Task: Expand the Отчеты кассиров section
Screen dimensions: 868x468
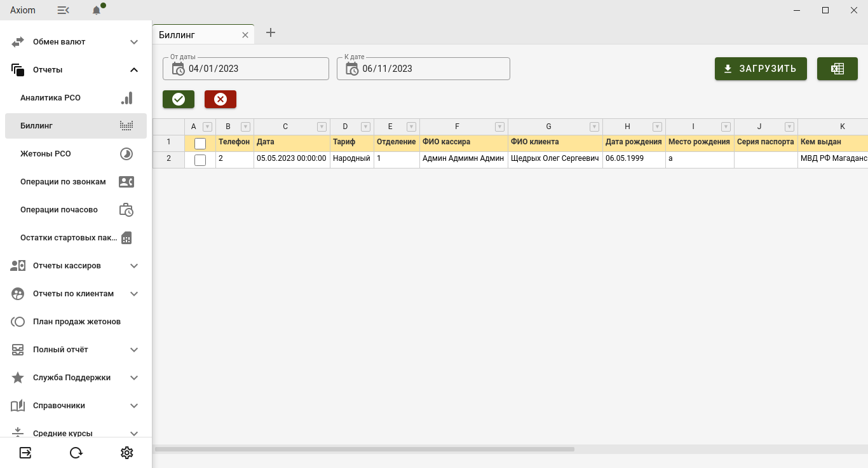Action: tap(134, 266)
